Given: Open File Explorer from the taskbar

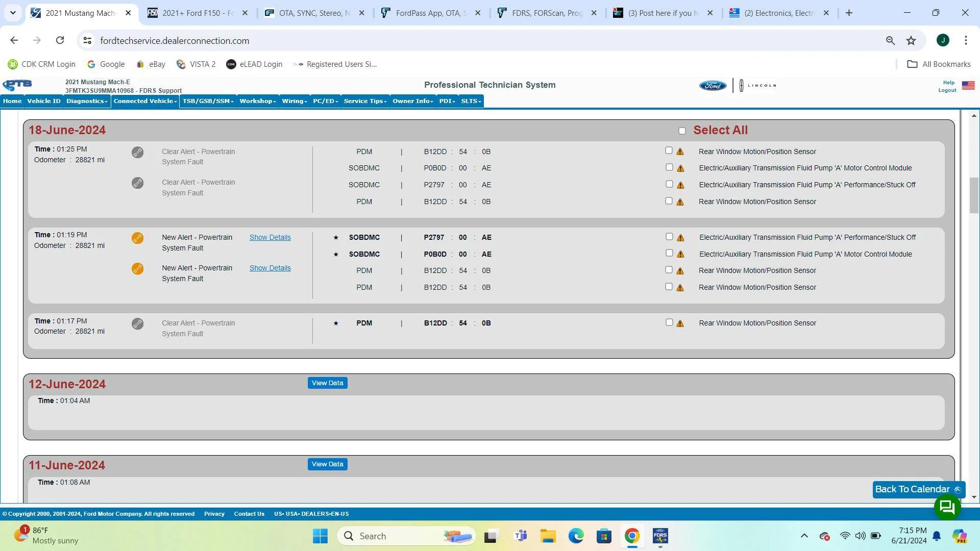Looking at the screenshot, I should [548, 536].
